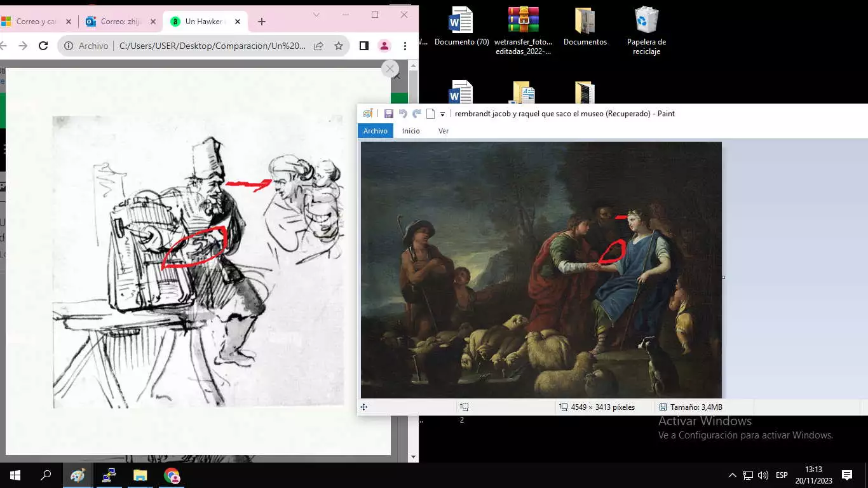Open wetransfer_foto archive on desktop
The height and width of the screenshot is (488, 868).
524,30
